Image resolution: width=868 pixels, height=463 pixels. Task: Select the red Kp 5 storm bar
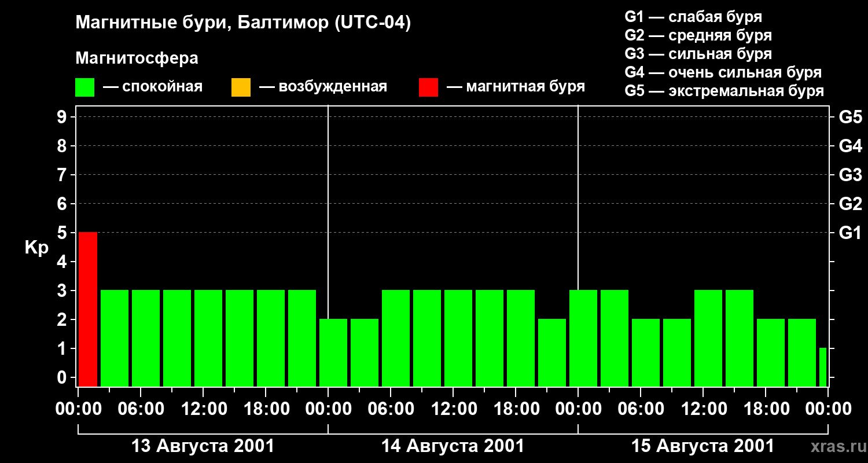point(88,309)
